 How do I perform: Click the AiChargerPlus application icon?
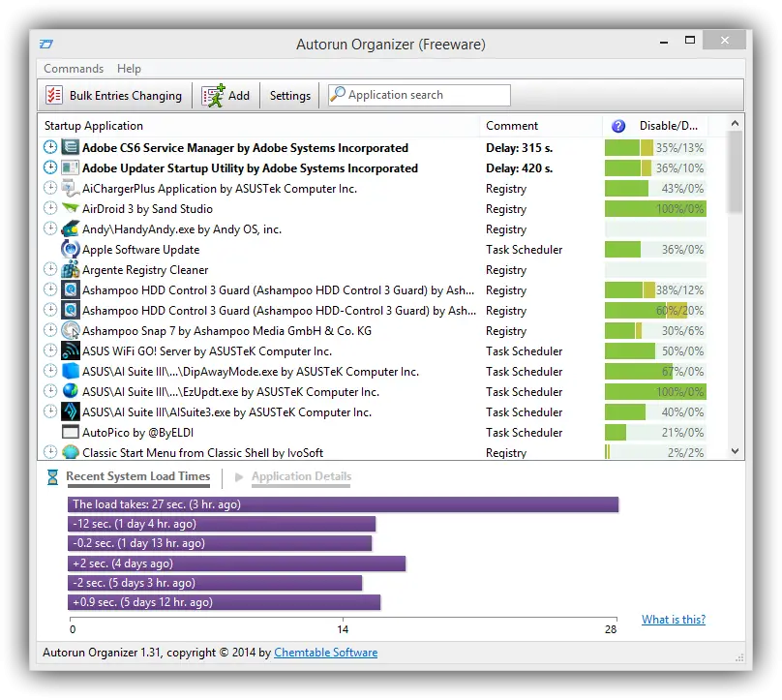(x=71, y=188)
